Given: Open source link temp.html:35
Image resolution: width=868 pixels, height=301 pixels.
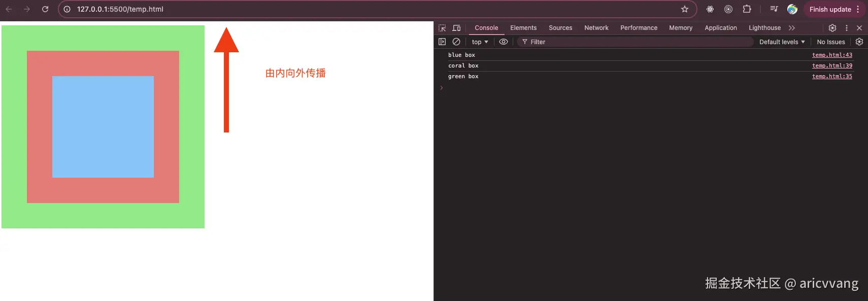Looking at the screenshot, I should click(832, 76).
